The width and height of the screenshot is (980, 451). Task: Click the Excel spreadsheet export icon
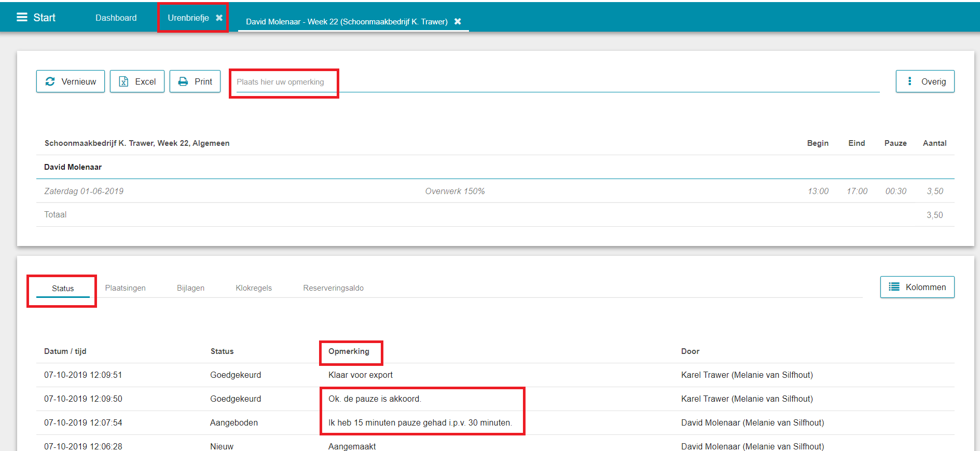[x=123, y=81]
